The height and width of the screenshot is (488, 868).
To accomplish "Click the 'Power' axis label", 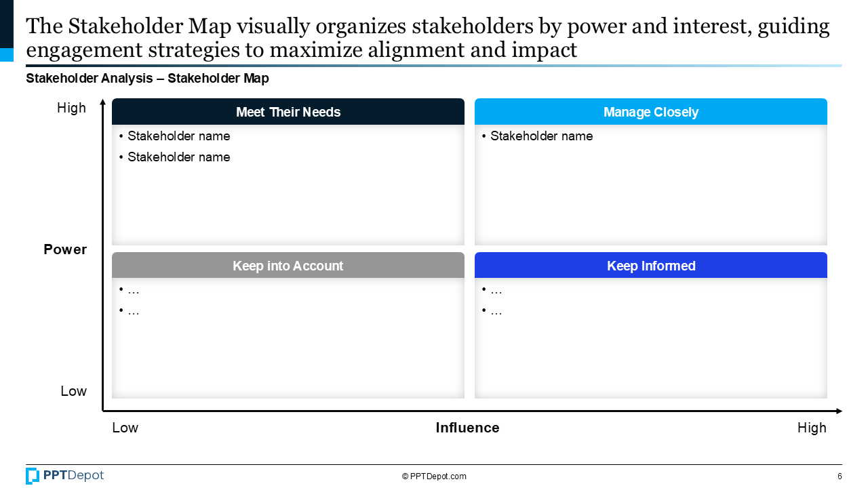I will [x=65, y=249].
